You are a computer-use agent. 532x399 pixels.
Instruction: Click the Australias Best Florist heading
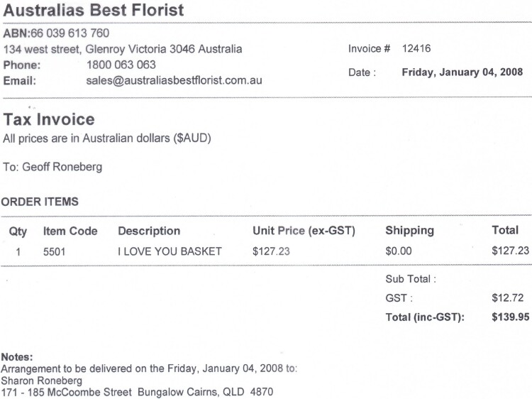point(94,10)
